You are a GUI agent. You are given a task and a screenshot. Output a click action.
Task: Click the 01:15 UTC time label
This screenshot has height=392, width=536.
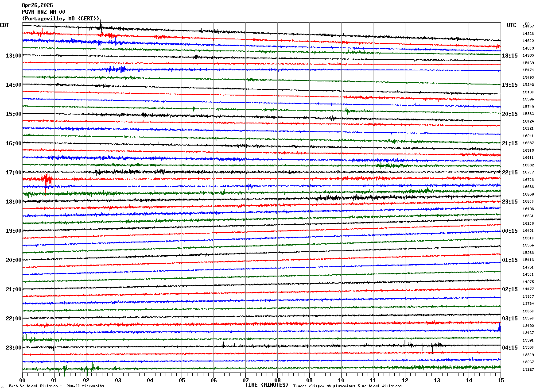510,260
